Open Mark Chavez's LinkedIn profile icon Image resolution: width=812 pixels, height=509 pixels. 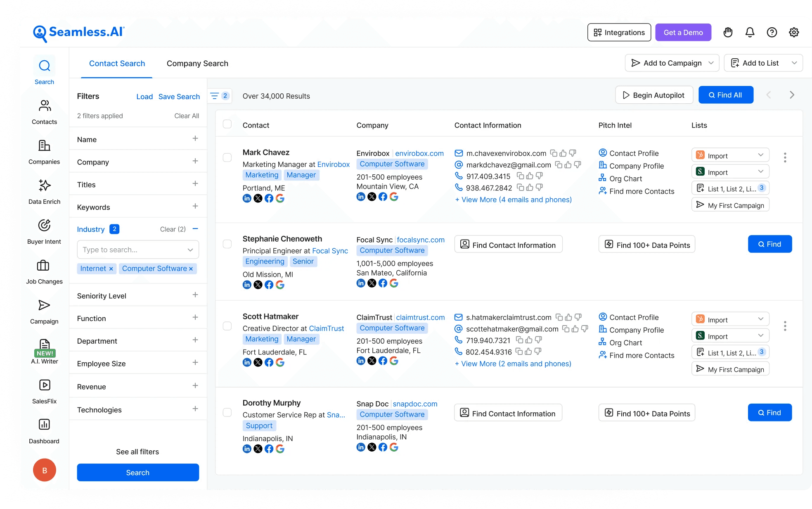[x=247, y=198]
